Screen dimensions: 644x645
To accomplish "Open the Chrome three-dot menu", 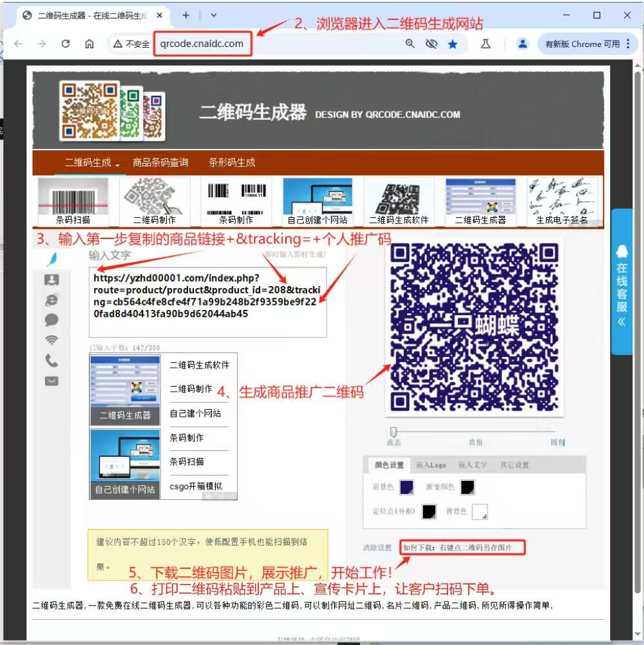I will (628, 44).
